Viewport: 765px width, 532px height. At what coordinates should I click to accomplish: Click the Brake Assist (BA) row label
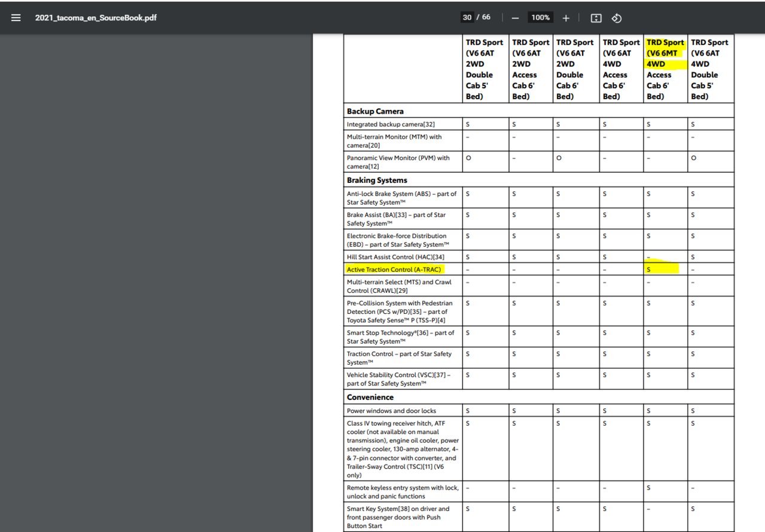click(x=396, y=219)
